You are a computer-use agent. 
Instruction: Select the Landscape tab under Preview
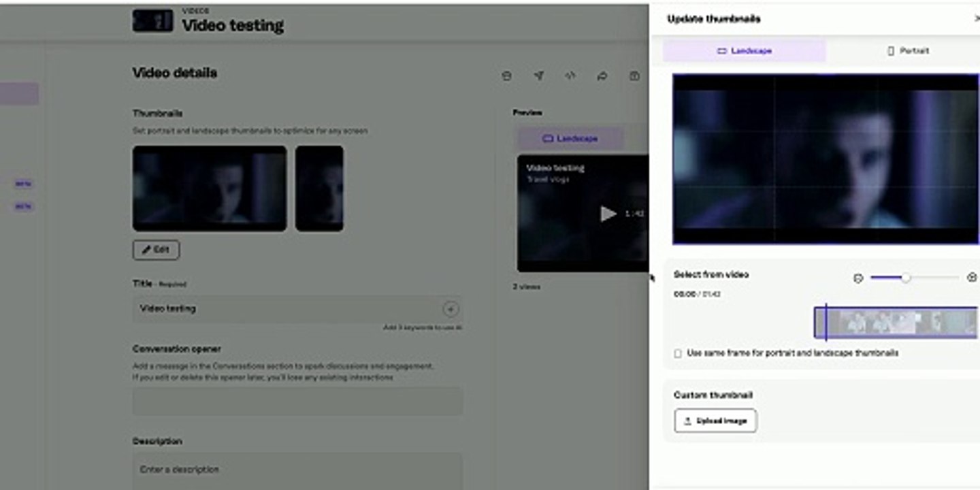[570, 138]
